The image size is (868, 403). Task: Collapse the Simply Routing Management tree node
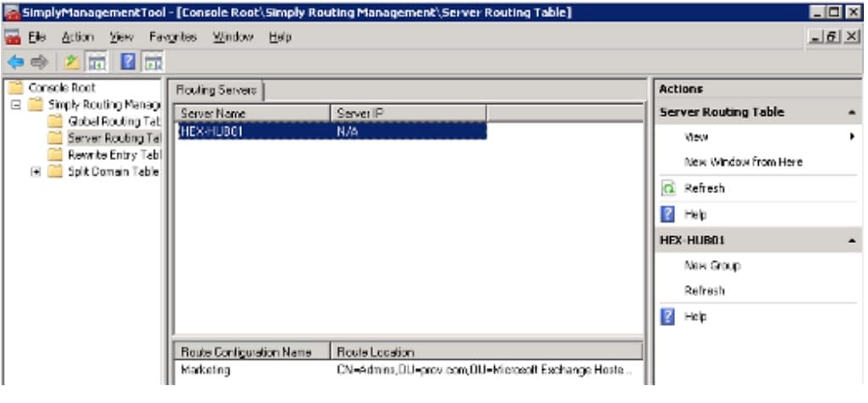pyautogui.click(x=16, y=105)
